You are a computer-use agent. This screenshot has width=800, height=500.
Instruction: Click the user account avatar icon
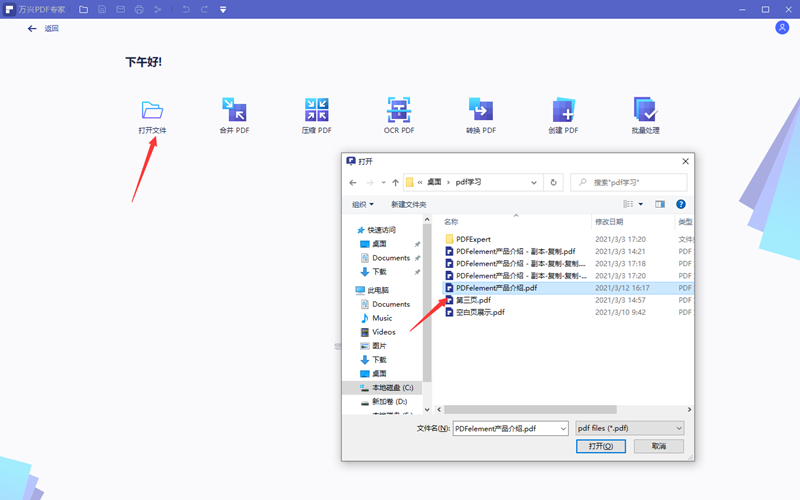click(782, 28)
